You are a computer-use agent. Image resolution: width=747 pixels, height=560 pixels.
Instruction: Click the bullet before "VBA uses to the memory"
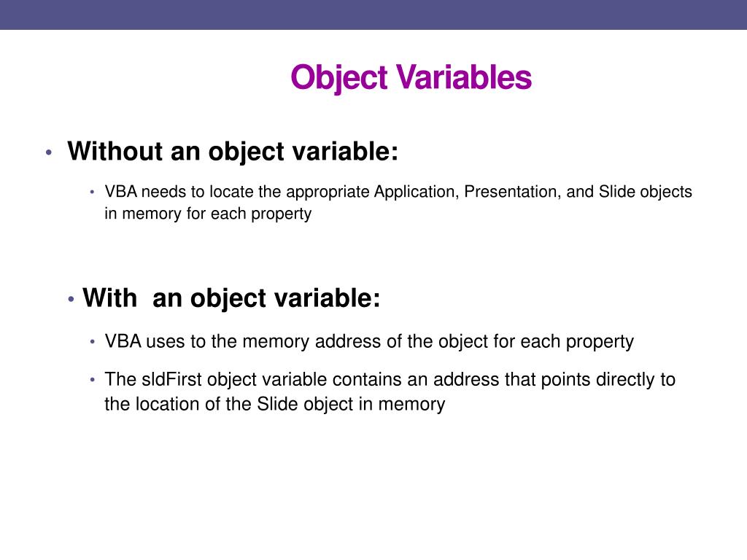click(x=92, y=341)
